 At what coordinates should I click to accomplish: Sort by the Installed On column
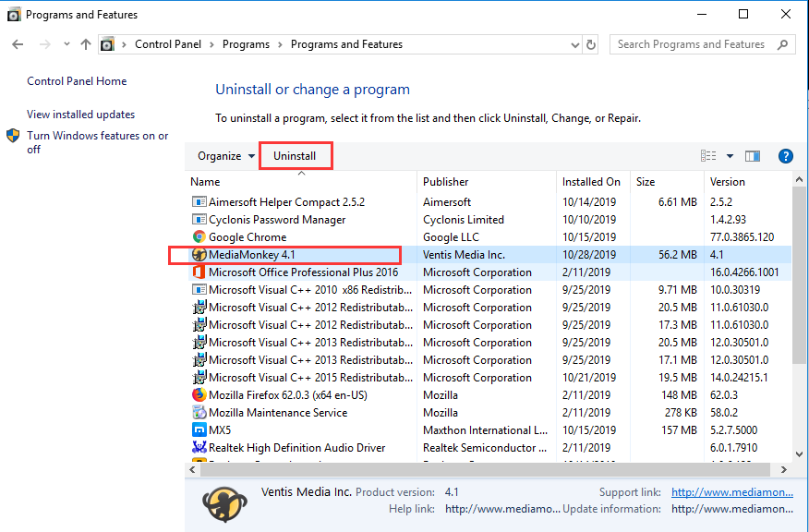point(593,182)
